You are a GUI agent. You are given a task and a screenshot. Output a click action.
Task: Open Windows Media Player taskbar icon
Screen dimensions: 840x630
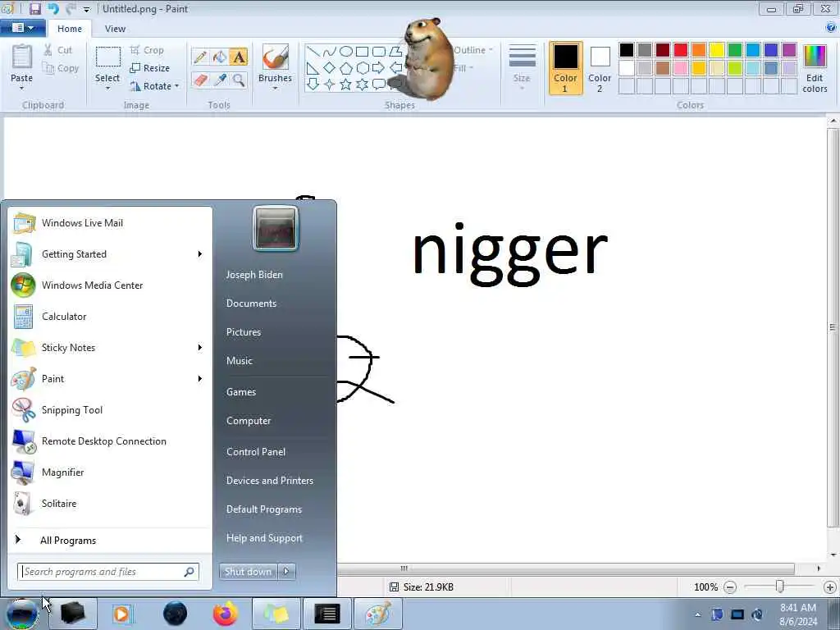(122, 614)
